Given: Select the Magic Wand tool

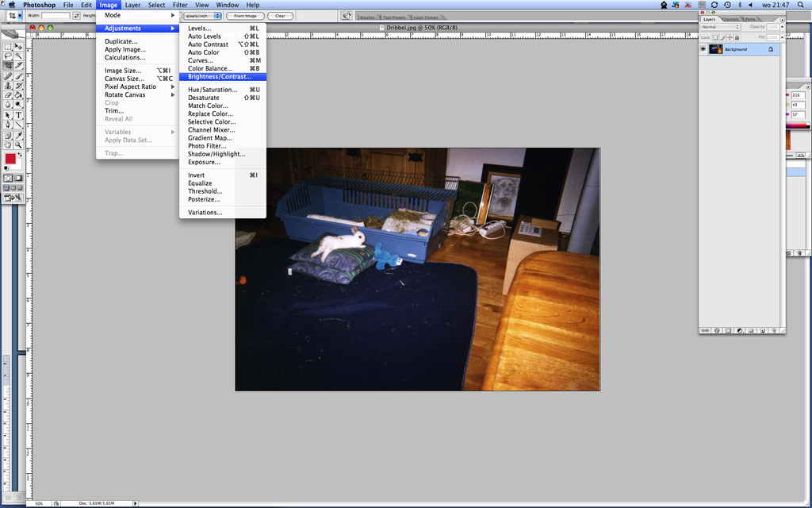Looking at the screenshot, I should (x=18, y=56).
